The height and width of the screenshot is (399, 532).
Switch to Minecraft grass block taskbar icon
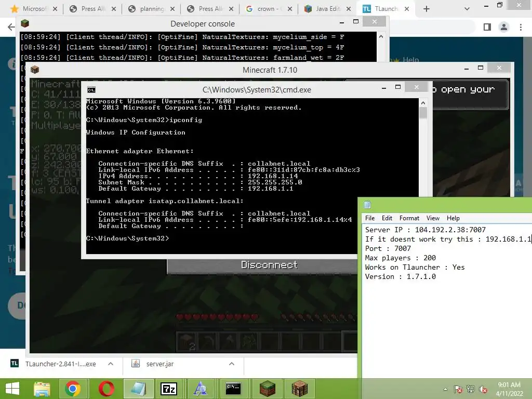(268, 389)
